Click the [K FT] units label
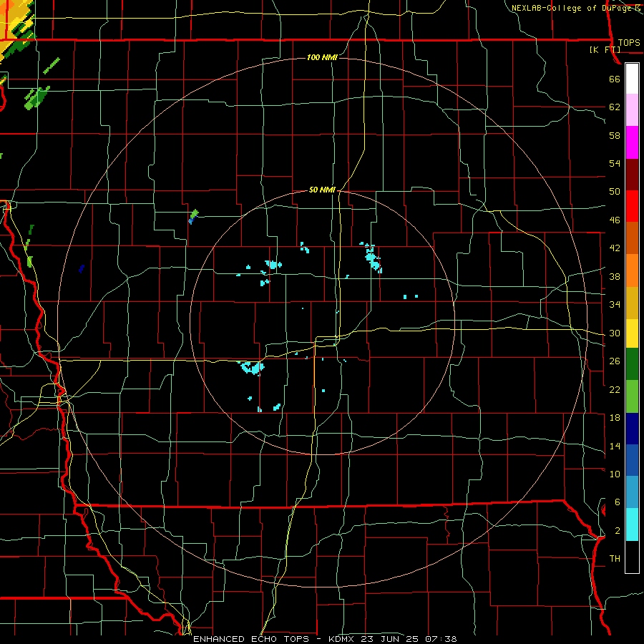 [605, 50]
